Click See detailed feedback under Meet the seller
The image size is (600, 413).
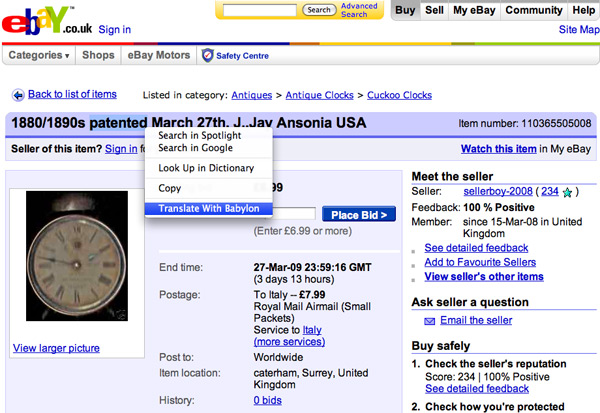point(476,248)
